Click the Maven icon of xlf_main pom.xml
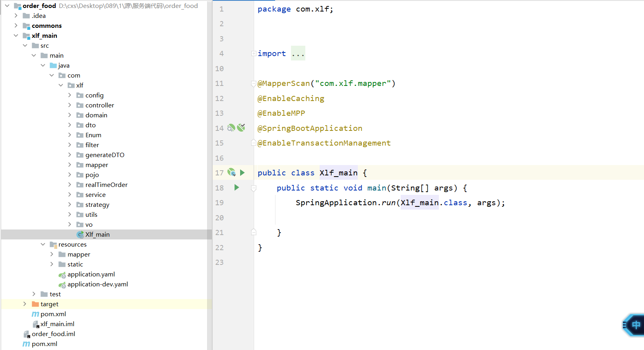The width and height of the screenshot is (644, 350). click(x=35, y=314)
